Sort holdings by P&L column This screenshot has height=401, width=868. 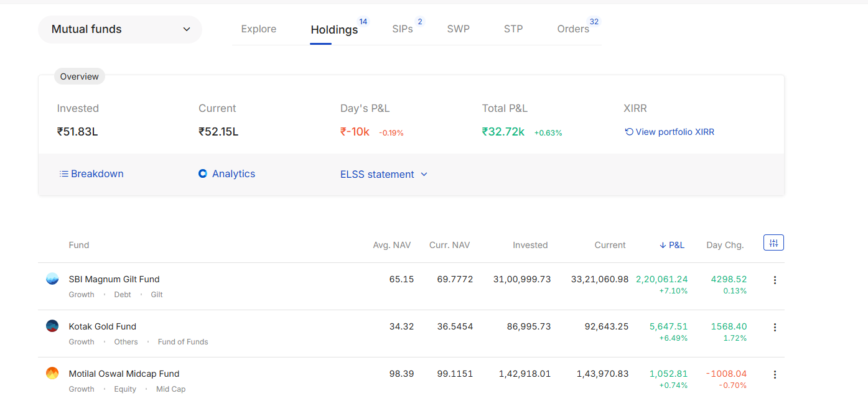pyautogui.click(x=672, y=245)
